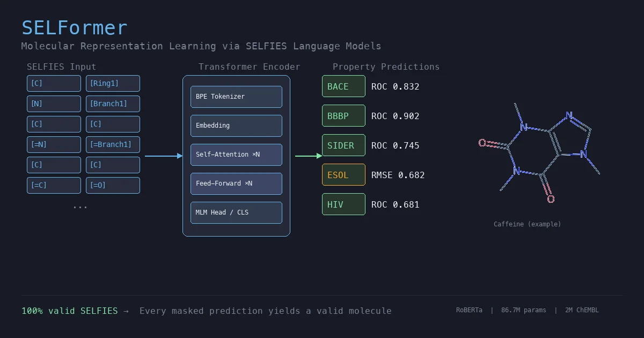Open the Property Predictions section
The width and height of the screenshot is (644, 338).
[x=386, y=67]
